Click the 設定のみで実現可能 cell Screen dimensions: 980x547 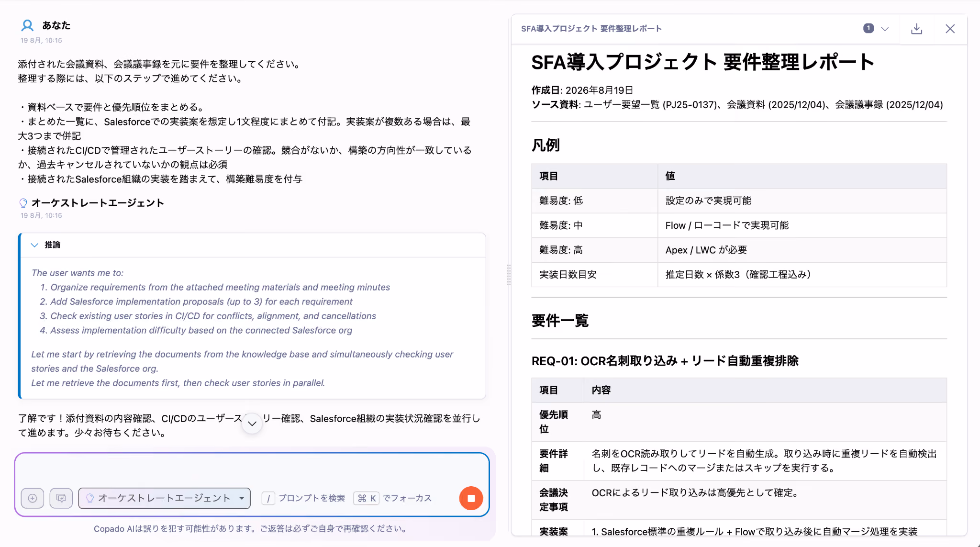pos(802,201)
